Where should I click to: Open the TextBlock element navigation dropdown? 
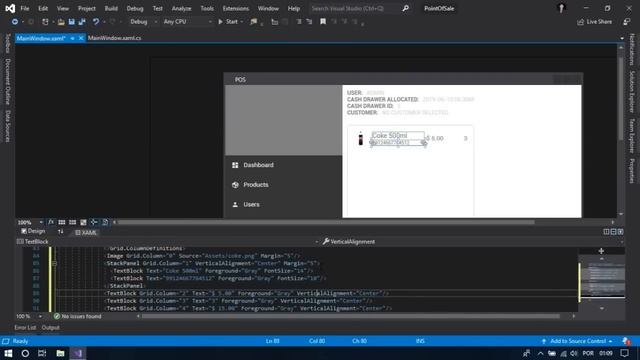(x=167, y=242)
